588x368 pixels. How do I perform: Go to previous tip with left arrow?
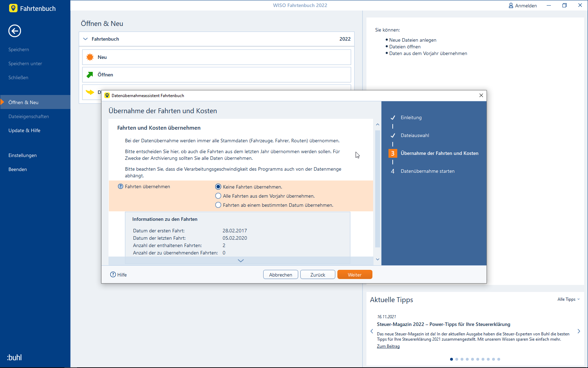tap(372, 331)
